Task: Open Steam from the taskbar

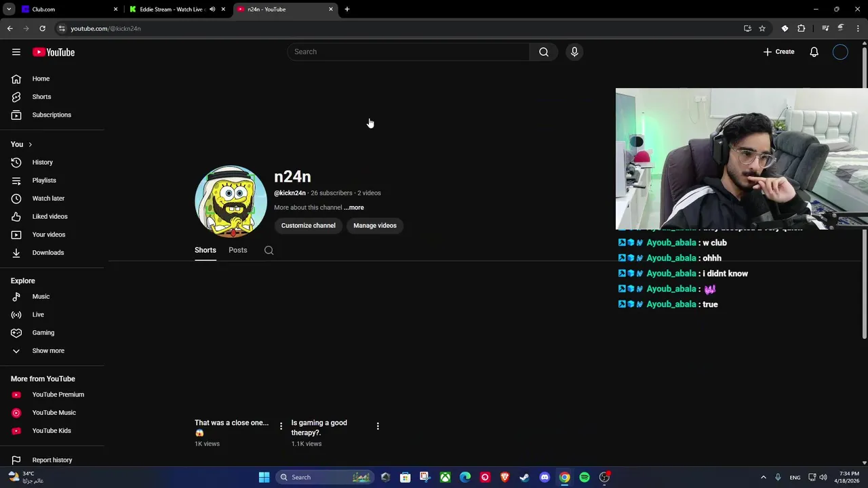Action: pyautogui.click(x=524, y=477)
